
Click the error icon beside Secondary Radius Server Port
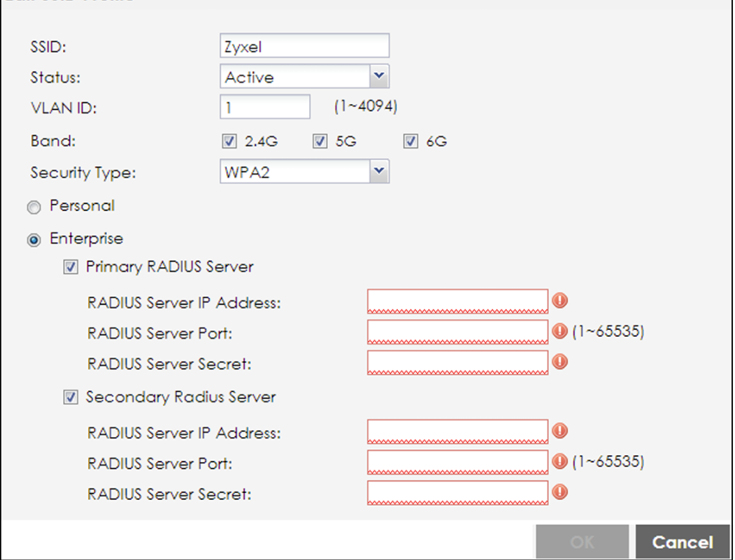click(x=559, y=461)
